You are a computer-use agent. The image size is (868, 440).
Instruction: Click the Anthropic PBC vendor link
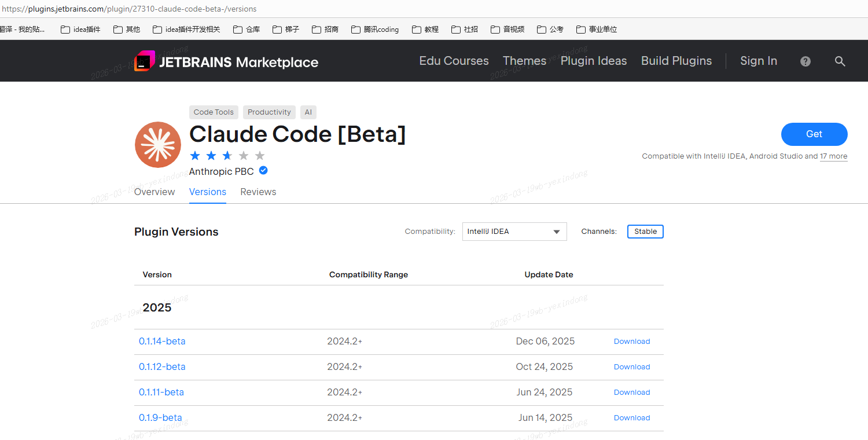click(221, 171)
